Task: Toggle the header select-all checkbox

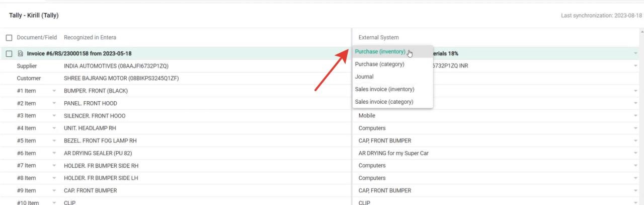Action: click(x=9, y=38)
